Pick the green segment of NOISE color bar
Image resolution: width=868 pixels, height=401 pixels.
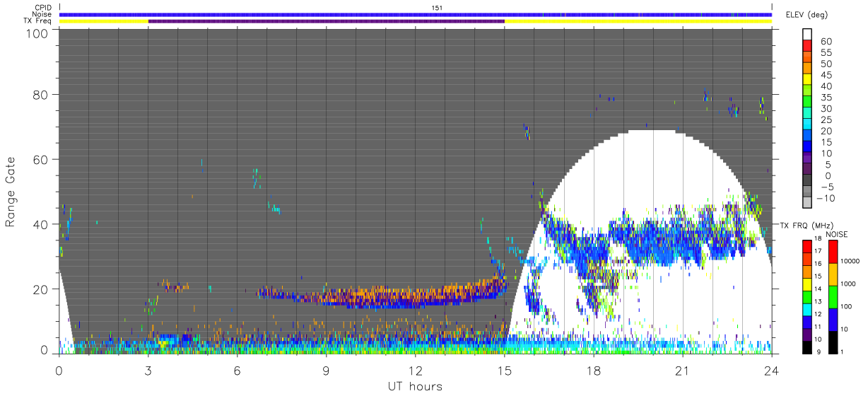pyautogui.click(x=833, y=296)
